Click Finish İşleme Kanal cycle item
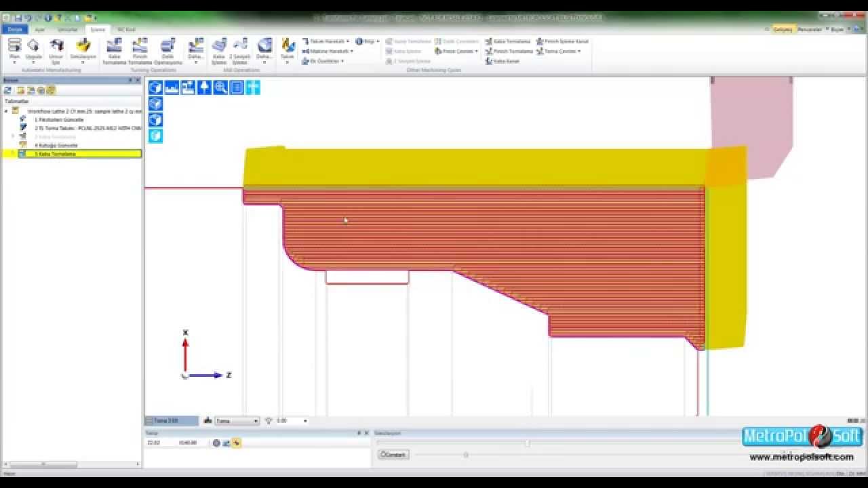 [x=562, y=41]
